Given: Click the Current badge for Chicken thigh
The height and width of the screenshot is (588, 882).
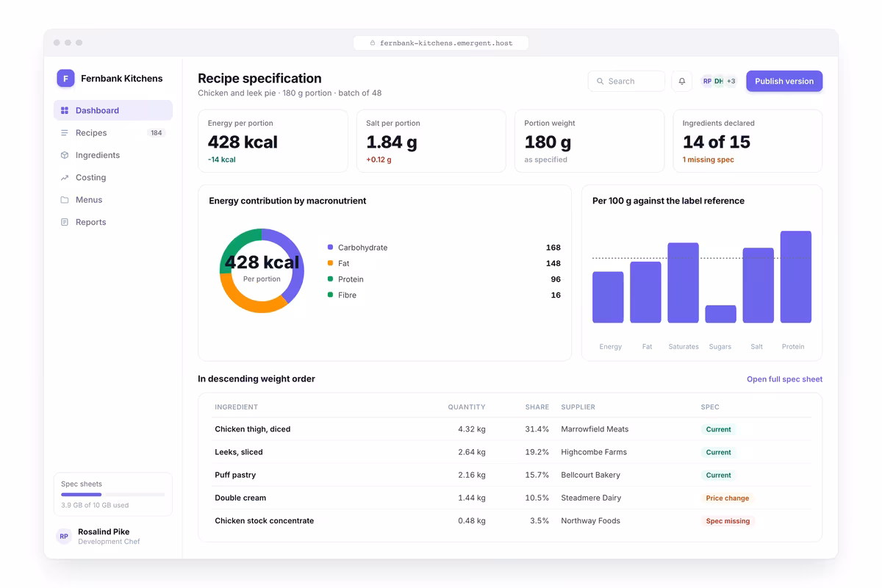Looking at the screenshot, I should [x=718, y=429].
